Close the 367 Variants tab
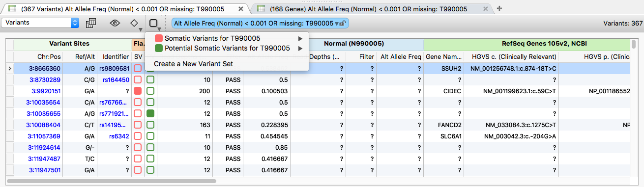Image resolution: width=644 pixels, height=187 pixels. point(240,9)
